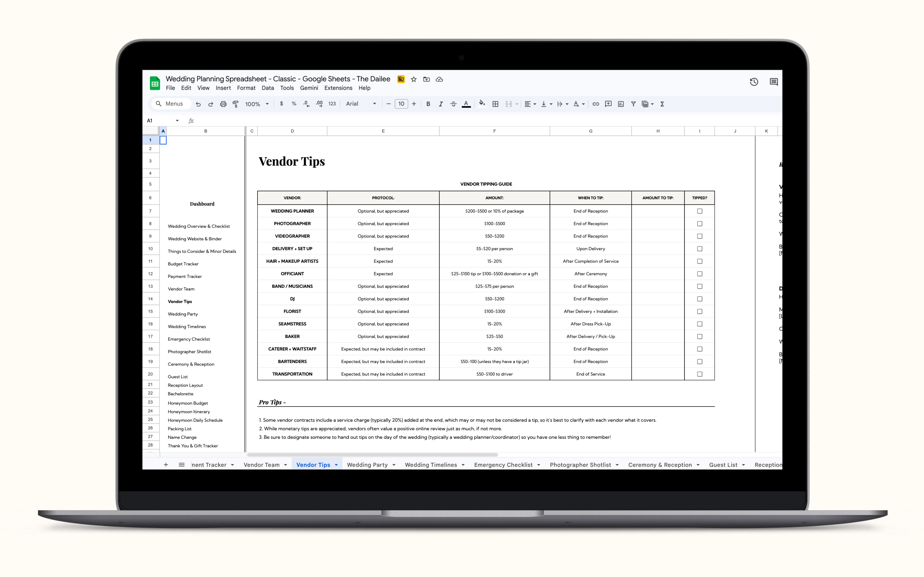Viewport: 924px width, 577px height.
Task: Open the borders tool
Action: pos(495,104)
